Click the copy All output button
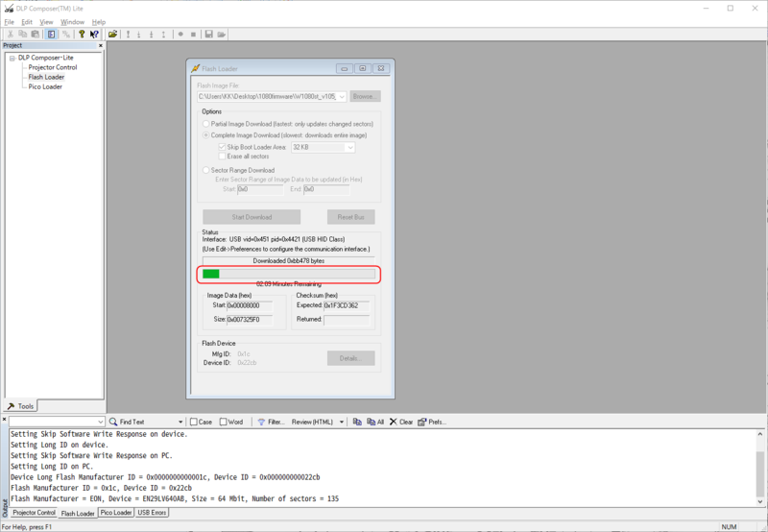 click(375, 422)
